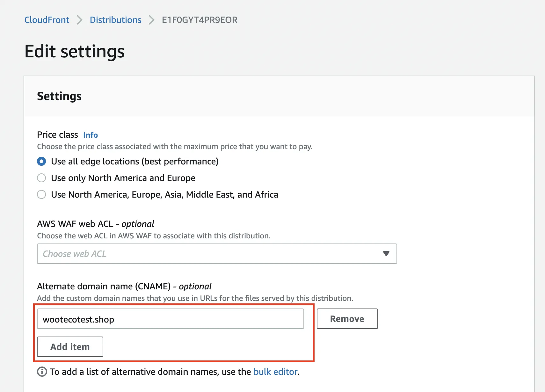Click the E1F0GYT4PR9EOR distribution ID breadcrumb
The image size is (545, 392).
pos(200,20)
